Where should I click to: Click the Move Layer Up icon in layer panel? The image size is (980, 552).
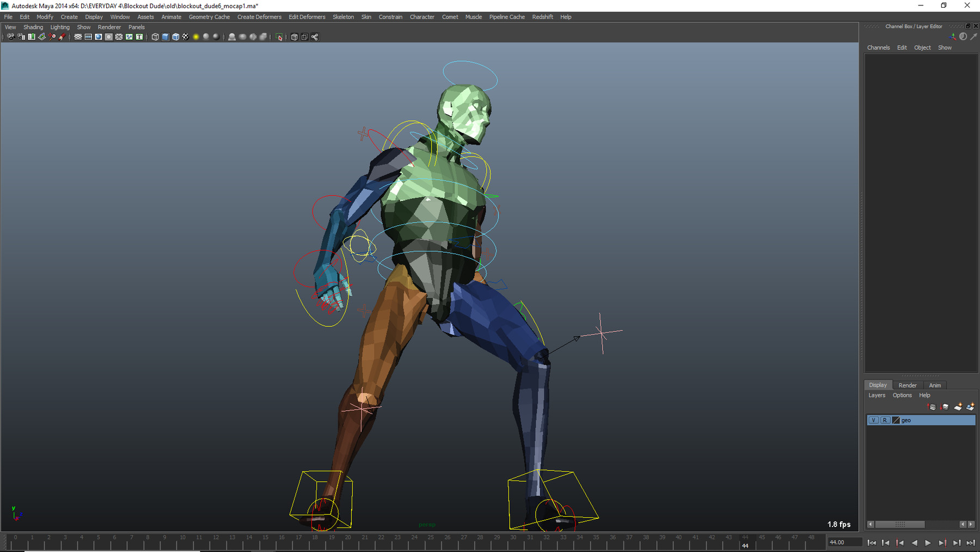(x=932, y=407)
